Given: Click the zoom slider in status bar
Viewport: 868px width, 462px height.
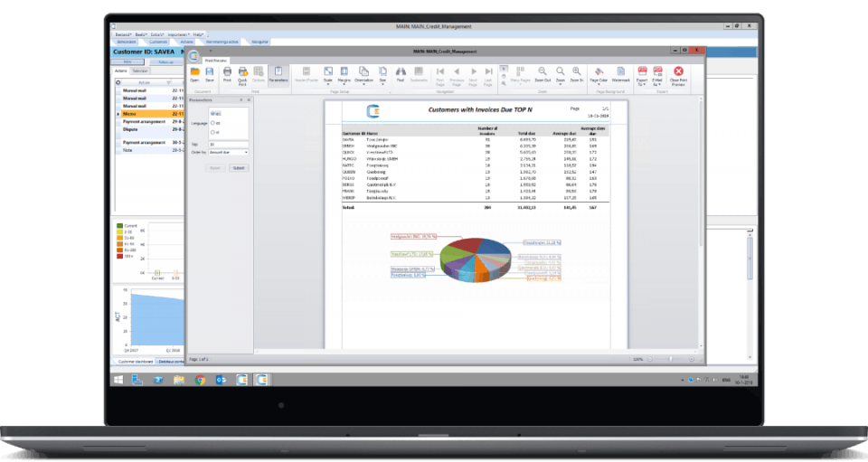Looking at the screenshot, I should click(670, 359).
